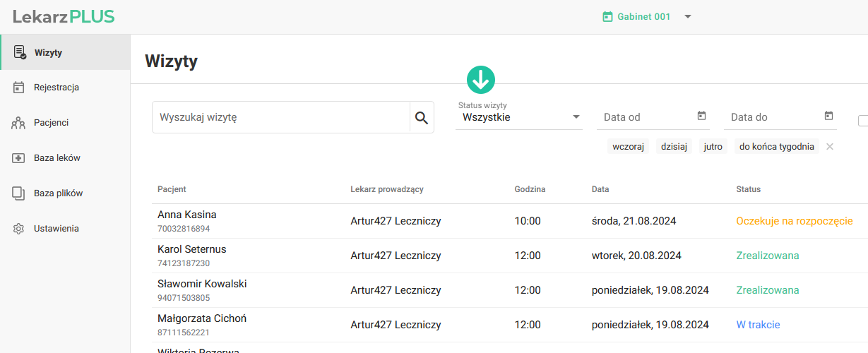
Task: Click the green down-arrow circle icon
Action: pyautogui.click(x=481, y=80)
